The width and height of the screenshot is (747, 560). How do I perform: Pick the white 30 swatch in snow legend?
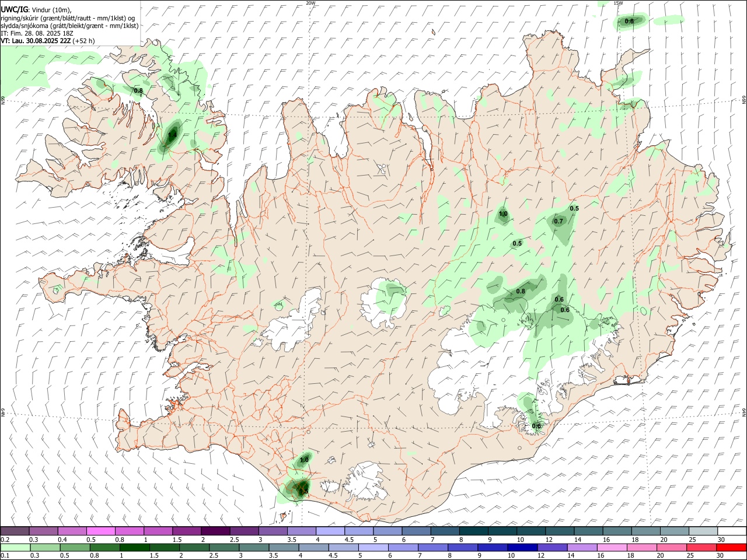coord(732,531)
